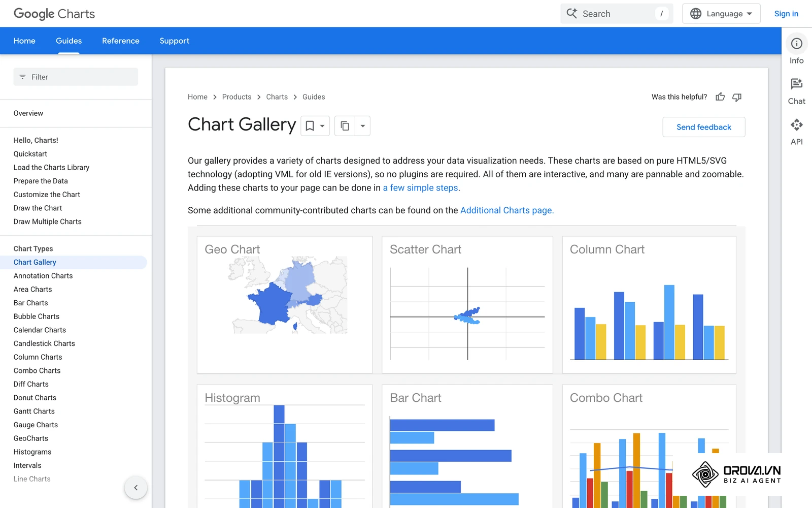Follow the 'a few simple steps' link
This screenshot has width=812, height=508.
coord(420,188)
